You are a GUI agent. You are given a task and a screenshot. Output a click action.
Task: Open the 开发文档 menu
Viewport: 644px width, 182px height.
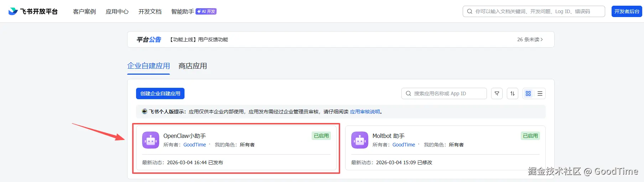(150, 11)
